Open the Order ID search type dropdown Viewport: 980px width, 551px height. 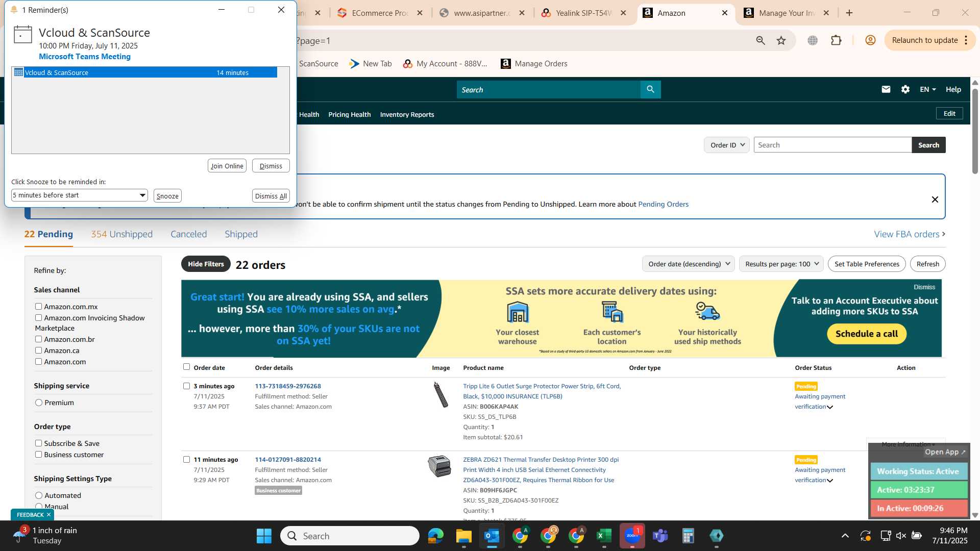point(727,145)
